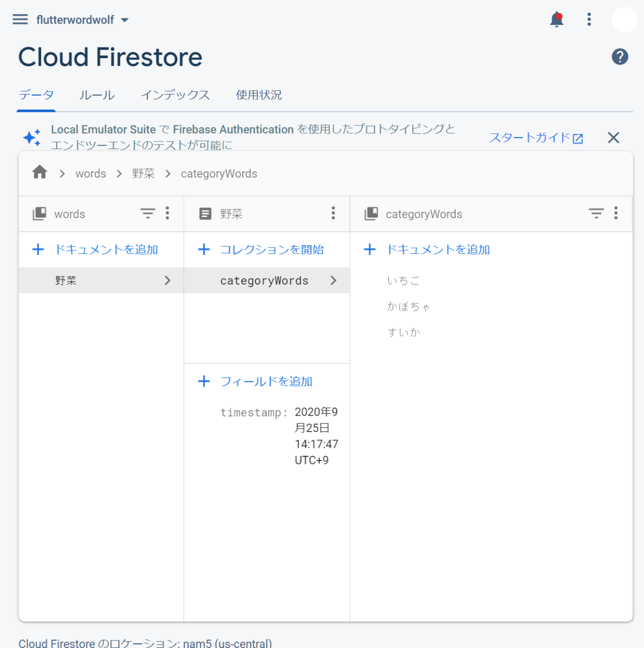The image size is (644, 648).
Task: Open the いちご document
Action: tap(403, 280)
